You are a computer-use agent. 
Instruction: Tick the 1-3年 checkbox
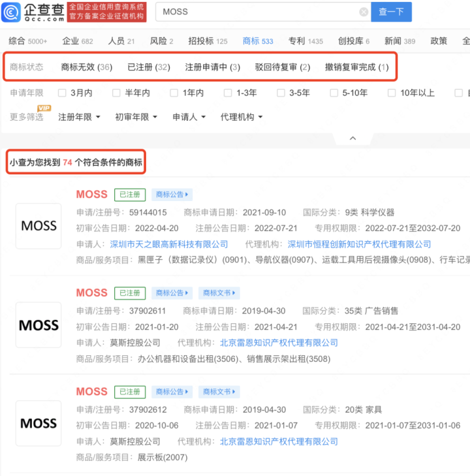(228, 93)
